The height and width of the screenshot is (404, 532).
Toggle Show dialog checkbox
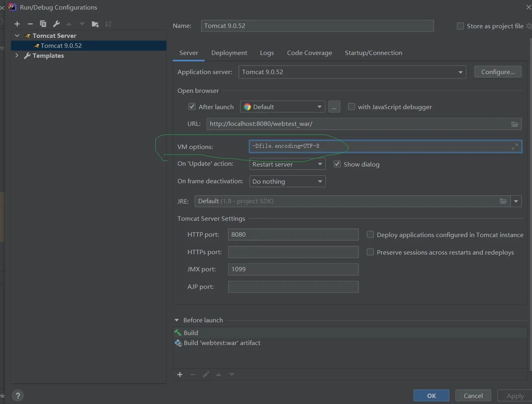[337, 164]
